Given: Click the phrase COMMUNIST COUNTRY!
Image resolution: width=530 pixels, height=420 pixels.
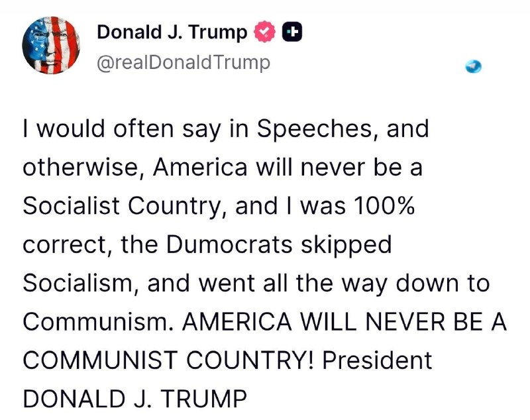Looking at the screenshot, I should [168, 360].
